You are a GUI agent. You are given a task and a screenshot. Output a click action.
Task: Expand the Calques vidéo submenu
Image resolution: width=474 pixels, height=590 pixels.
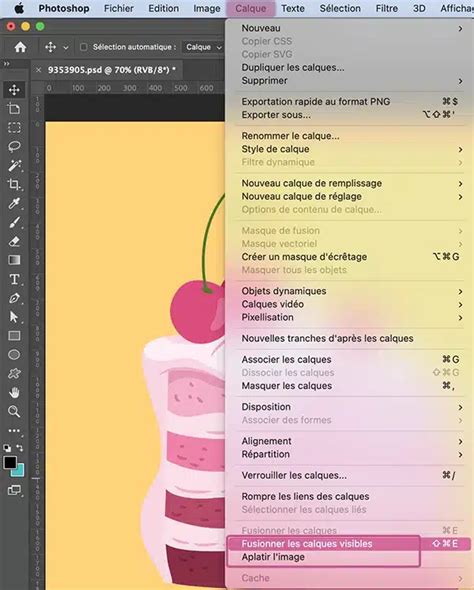pos(460,304)
